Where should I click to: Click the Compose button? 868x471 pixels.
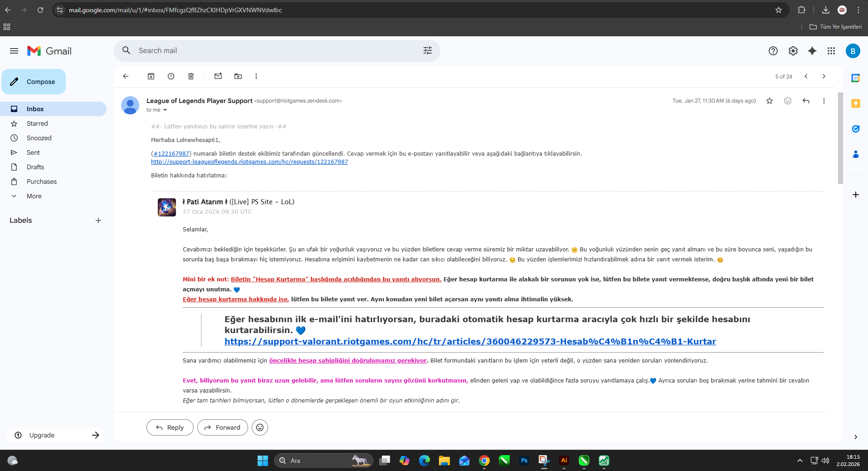(34, 82)
